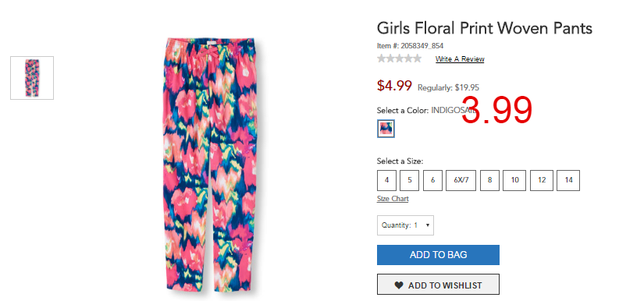
Task: Choose size 12
Action: (542, 180)
